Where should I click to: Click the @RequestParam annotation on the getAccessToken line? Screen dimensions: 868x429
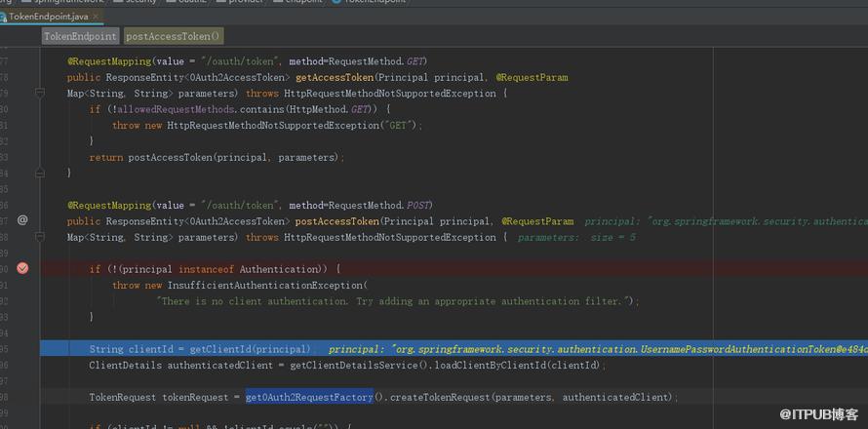tap(532, 77)
